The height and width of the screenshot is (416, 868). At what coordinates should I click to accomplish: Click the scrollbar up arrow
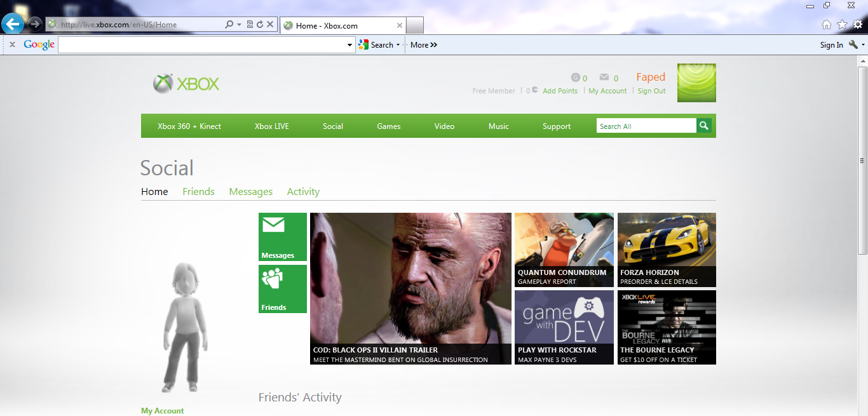coord(862,61)
